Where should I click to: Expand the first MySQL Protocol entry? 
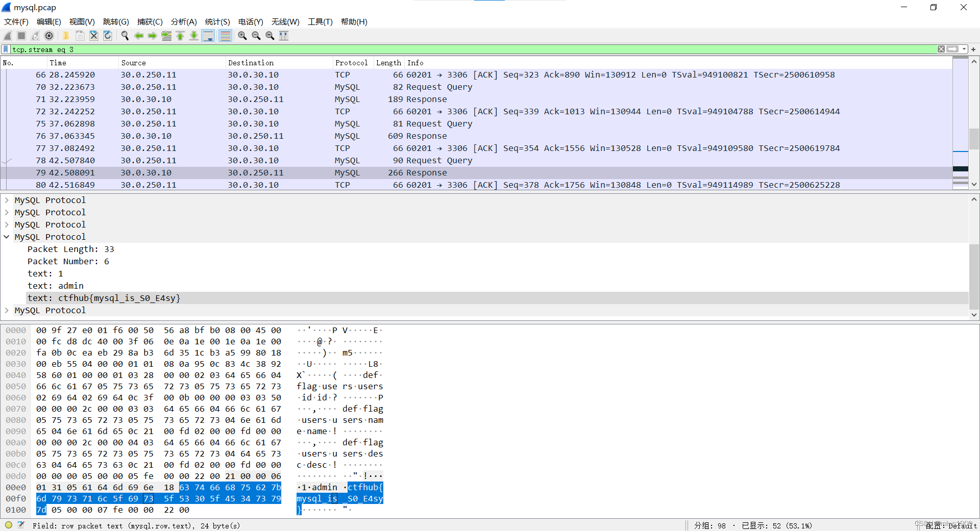tap(7, 200)
